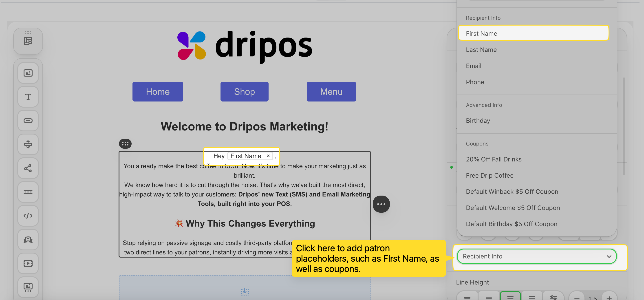Select the Video block icon
The height and width of the screenshot is (300, 644).
(28, 263)
